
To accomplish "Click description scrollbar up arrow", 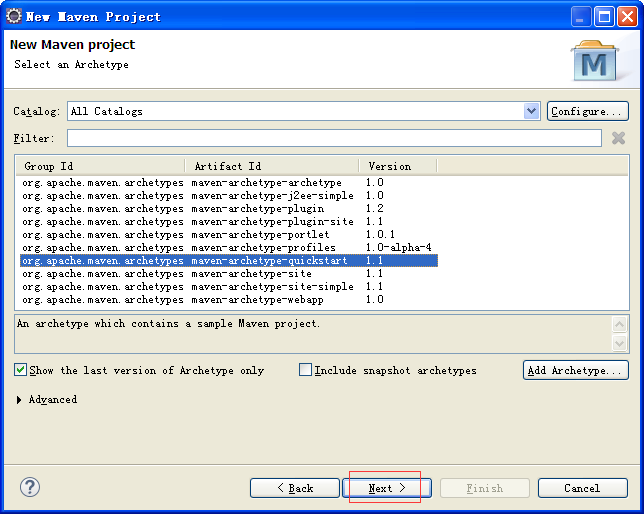I will coord(619,325).
